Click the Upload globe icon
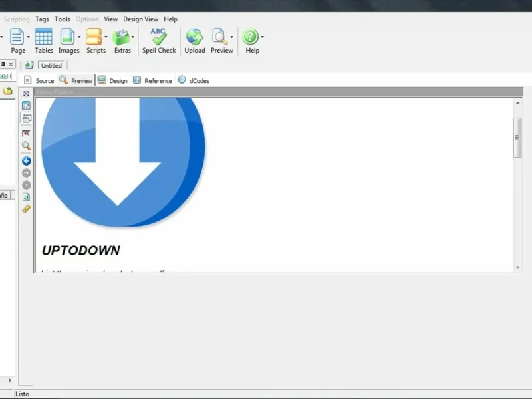 click(x=194, y=37)
